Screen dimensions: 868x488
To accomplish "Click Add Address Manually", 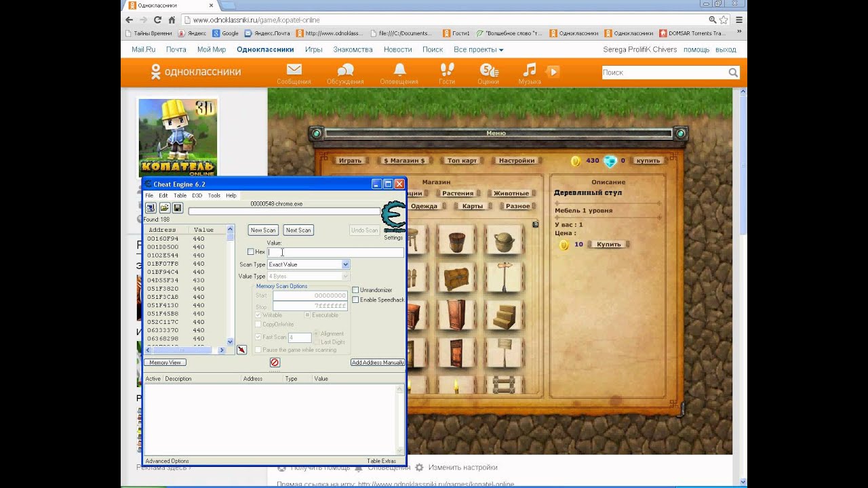I will [x=378, y=363].
